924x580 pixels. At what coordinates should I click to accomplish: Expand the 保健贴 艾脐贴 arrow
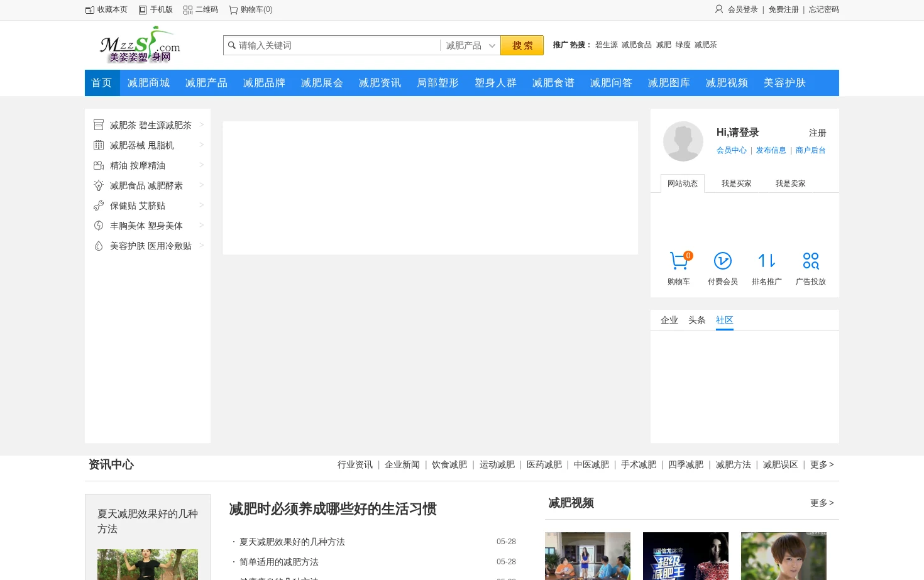[x=202, y=205]
